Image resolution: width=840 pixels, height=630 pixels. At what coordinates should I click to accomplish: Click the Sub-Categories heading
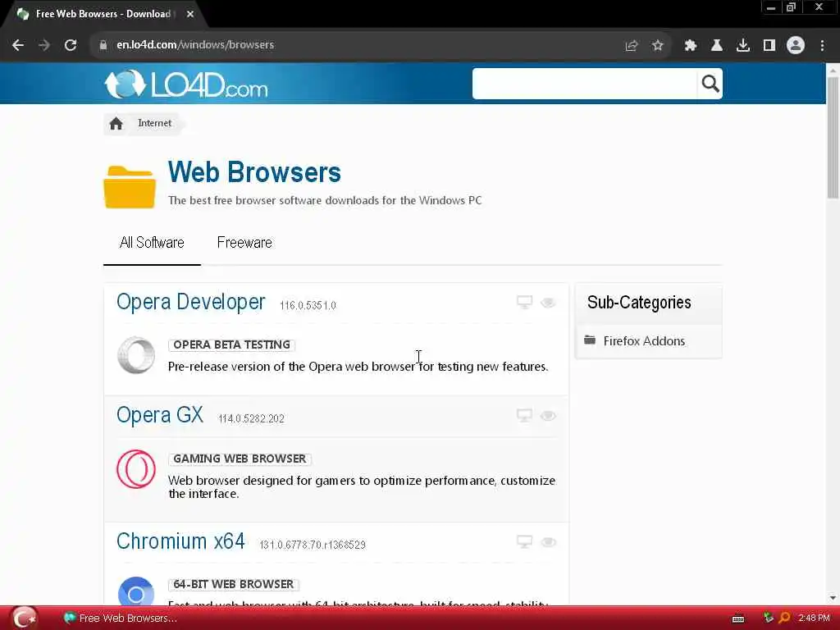(639, 303)
